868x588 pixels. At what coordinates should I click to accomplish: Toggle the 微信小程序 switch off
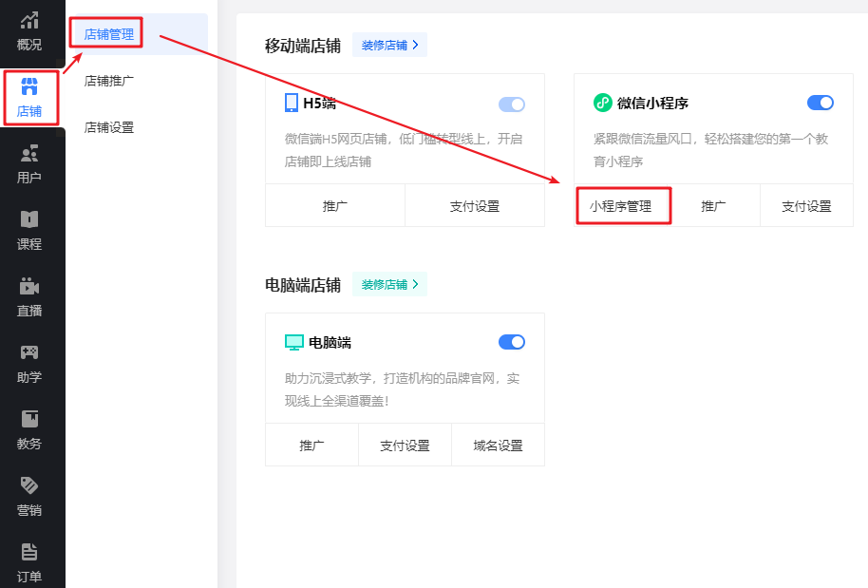pos(821,103)
